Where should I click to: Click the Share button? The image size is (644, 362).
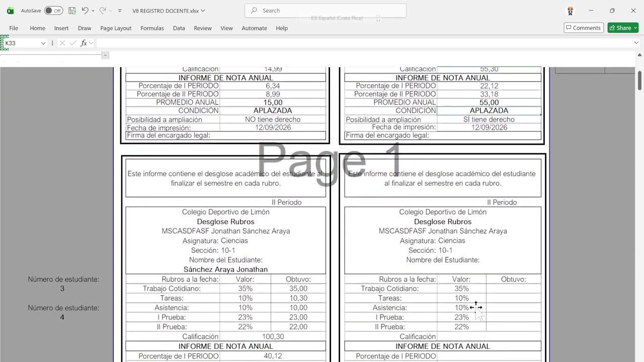(x=620, y=28)
